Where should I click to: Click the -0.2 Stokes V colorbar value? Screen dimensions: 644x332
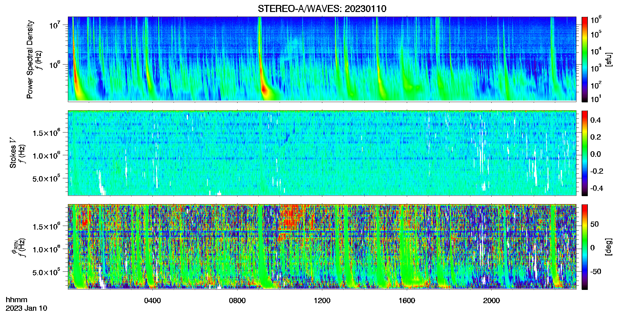click(597, 171)
